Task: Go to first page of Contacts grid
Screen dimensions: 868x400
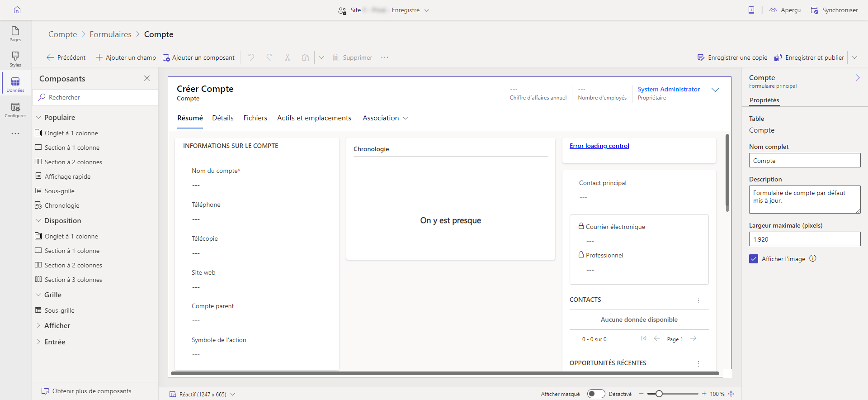Action: pos(644,338)
